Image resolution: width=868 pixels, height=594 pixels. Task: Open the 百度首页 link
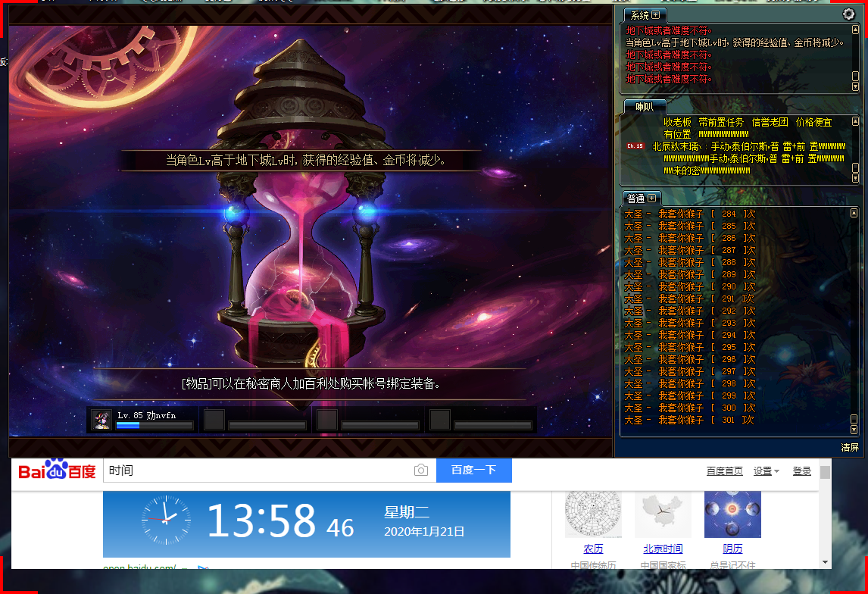click(724, 471)
